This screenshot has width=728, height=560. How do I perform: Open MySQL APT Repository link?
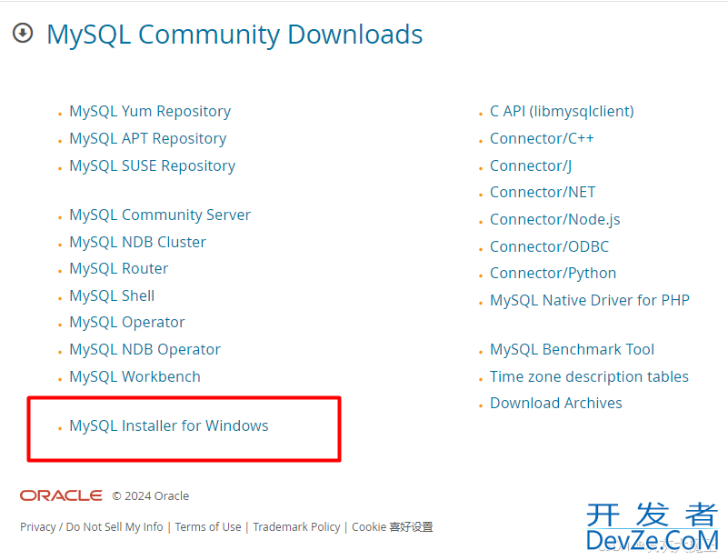pyautogui.click(x=147, y=139)
